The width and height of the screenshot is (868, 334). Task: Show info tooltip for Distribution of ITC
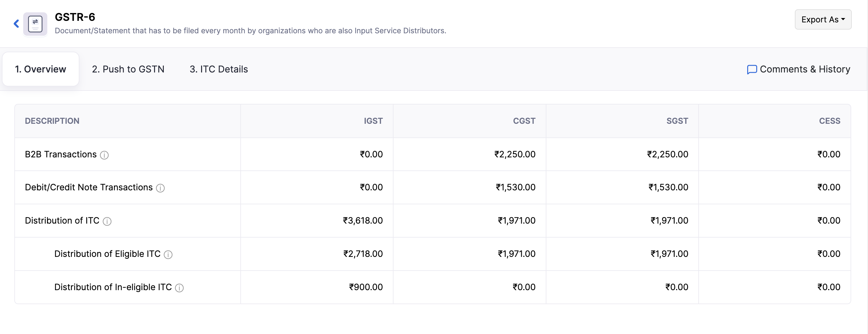(x=107, y=221)
